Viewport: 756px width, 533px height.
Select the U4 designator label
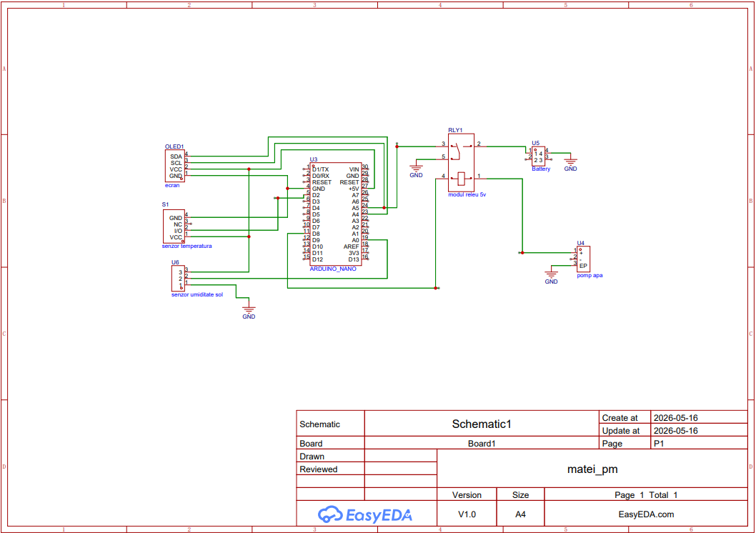(x=580, y=243)
